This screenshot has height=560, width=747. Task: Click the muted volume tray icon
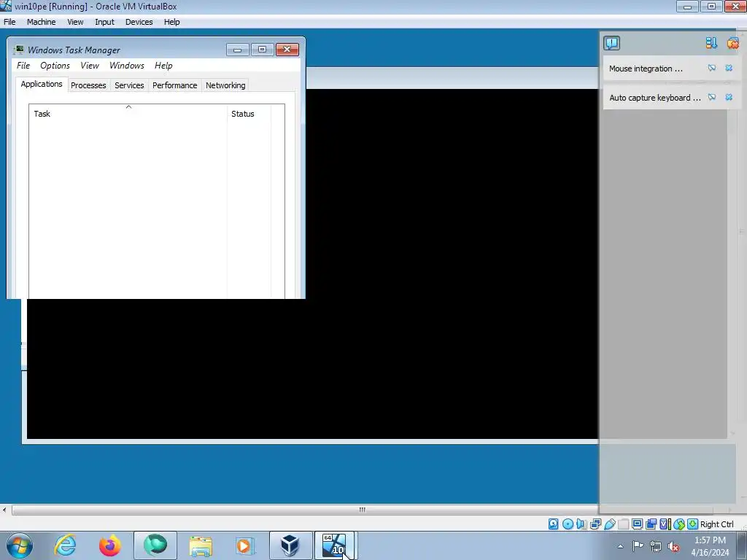[x=673, y=546]
